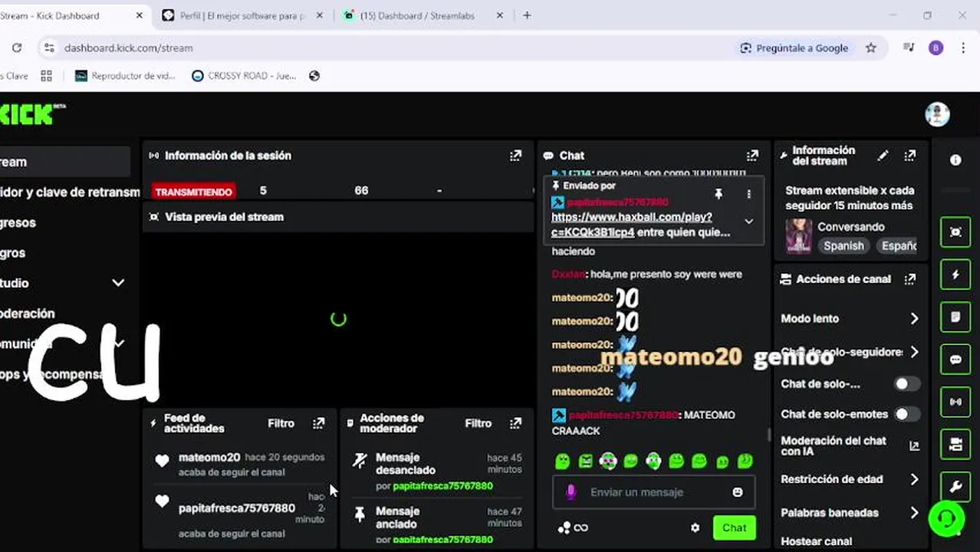Expand the pinned message chevron
Viewport: 980px width, 552px height.
point(749,221)
